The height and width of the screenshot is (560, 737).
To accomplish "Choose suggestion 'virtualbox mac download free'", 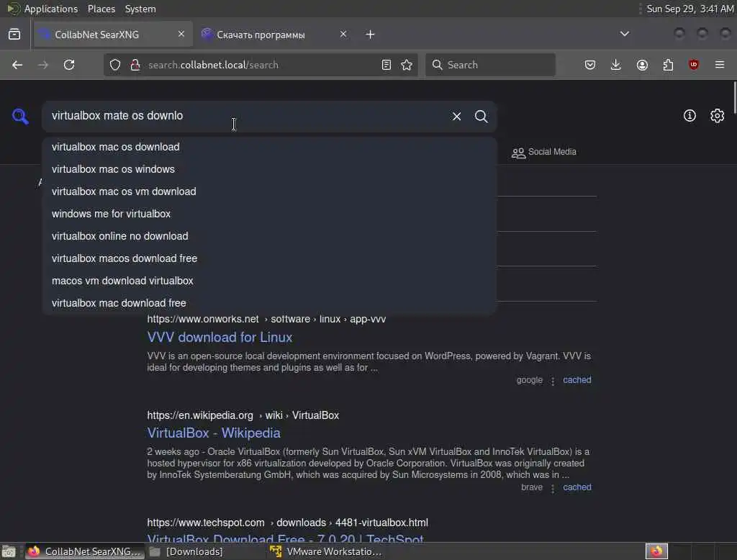I will [x=269, y=303].
